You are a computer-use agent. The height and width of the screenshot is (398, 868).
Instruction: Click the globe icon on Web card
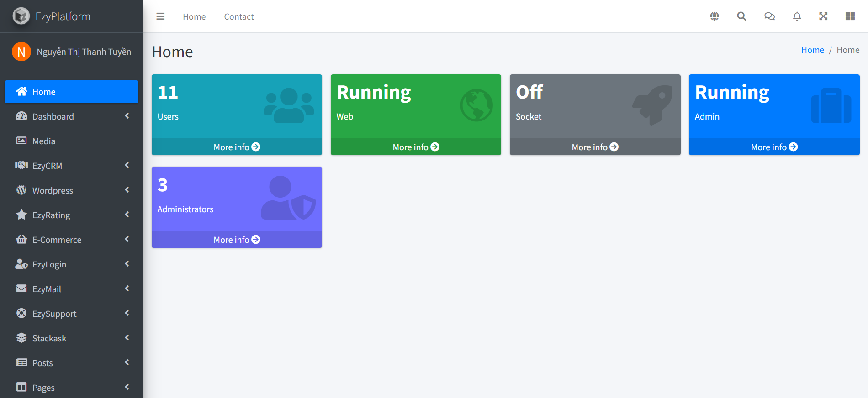coord(476,105)
